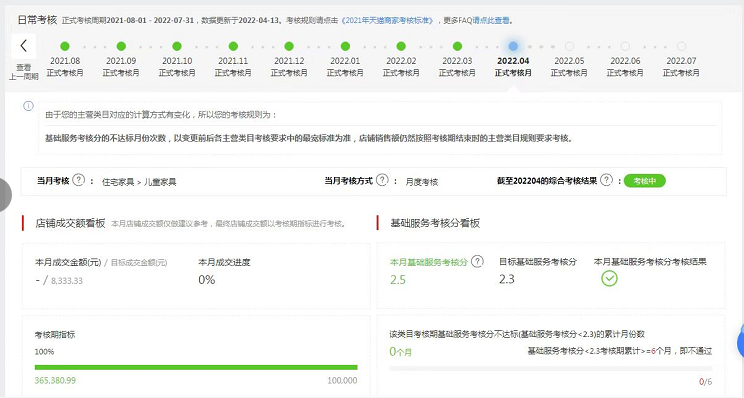The image size is (744, 398).
Task: Click the help icon next to 当月考核方式
Action: click(x=382, y=180)
